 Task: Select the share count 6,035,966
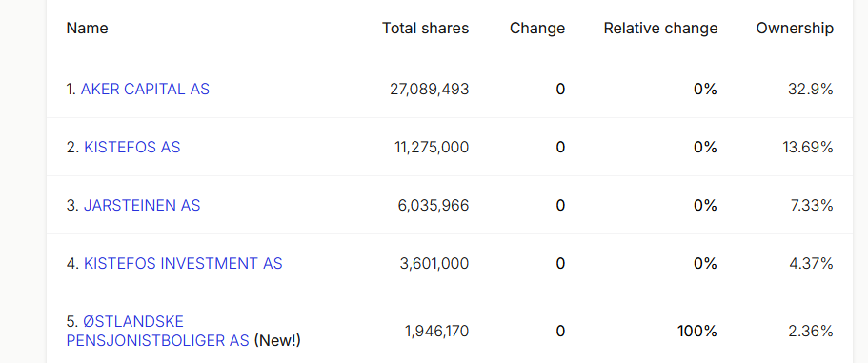pyautogui.click(x=434, y=205)
